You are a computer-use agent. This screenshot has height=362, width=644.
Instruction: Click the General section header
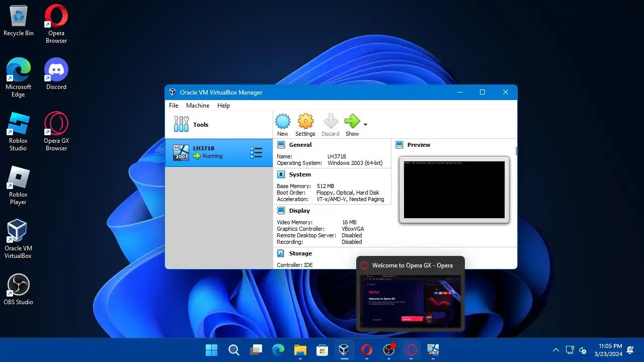click(300, 145)
